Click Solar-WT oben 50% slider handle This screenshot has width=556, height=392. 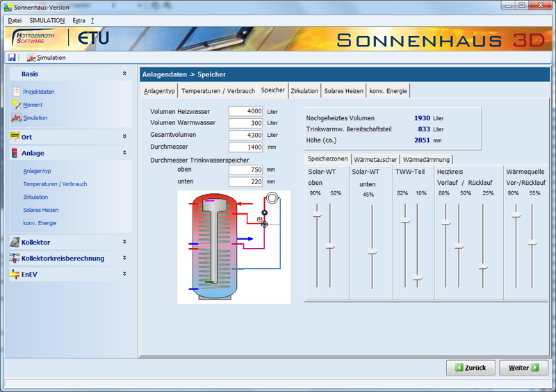(x=330, y=246)
